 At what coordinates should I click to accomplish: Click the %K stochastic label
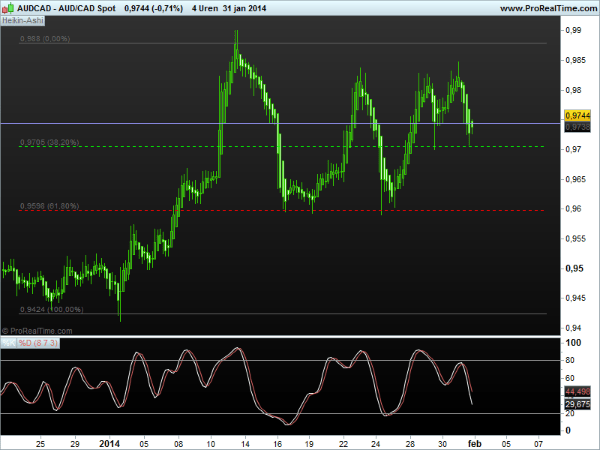click(8, 343)
